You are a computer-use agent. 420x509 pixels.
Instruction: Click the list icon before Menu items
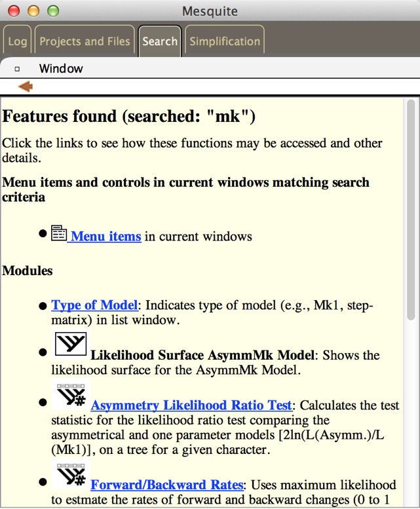click(x=59, y=234)
